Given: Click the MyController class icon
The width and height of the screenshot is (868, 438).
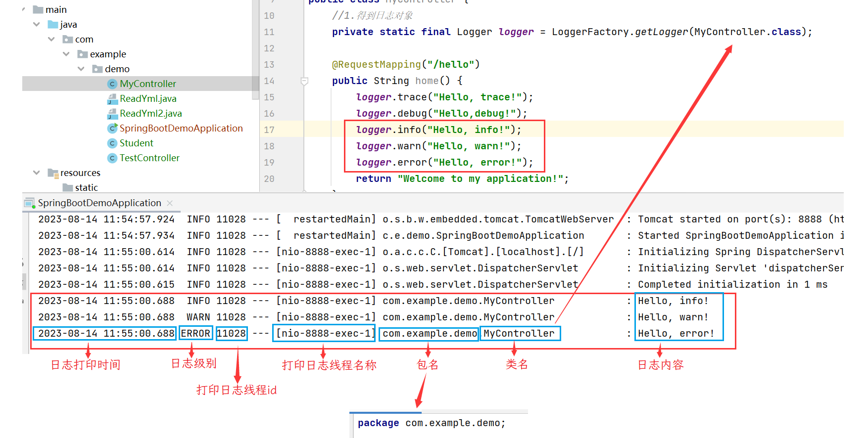Looking at the screenshot, I should click(x=112, y=84).
